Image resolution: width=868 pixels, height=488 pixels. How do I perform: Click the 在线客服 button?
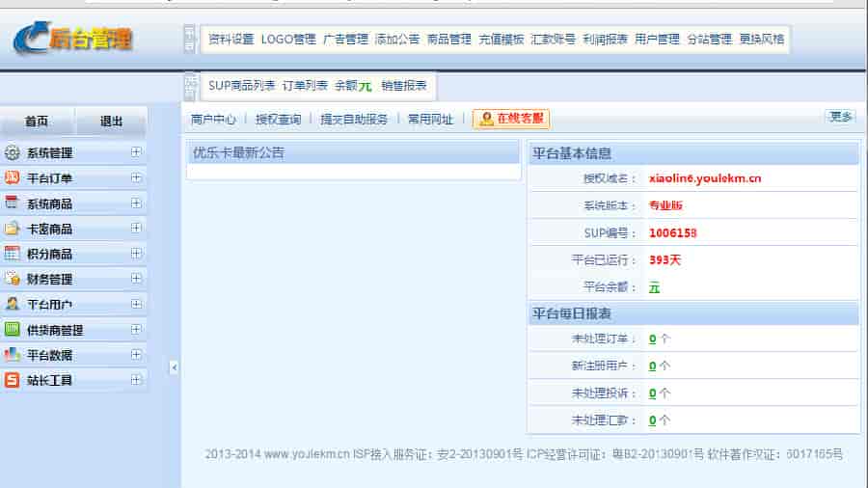point(511,120)
